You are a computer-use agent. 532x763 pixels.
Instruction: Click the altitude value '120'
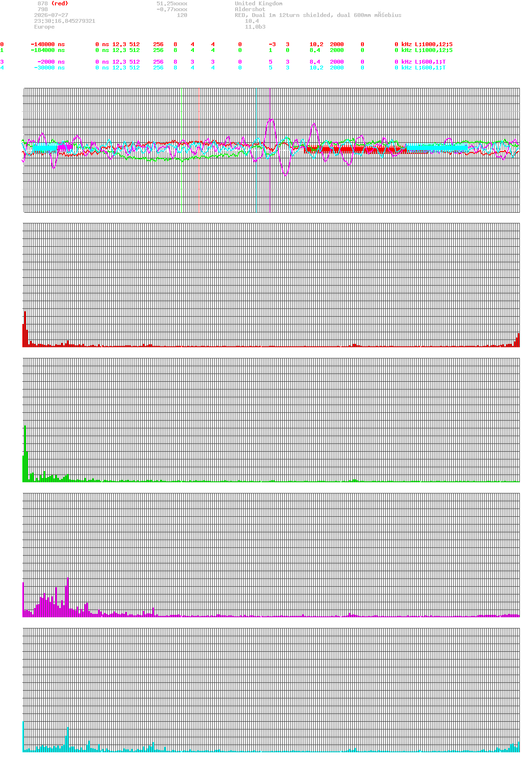coord(182,15)
